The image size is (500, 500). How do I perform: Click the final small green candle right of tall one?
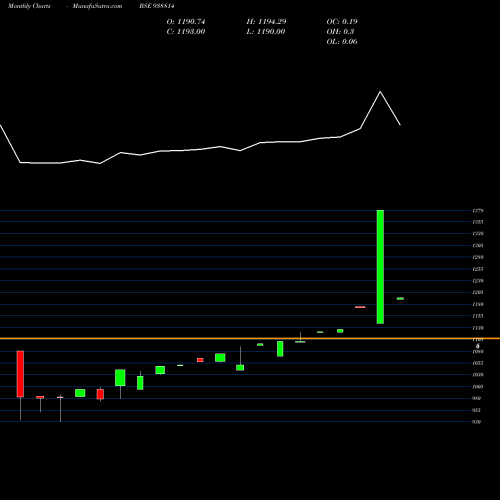coord(400,298)
